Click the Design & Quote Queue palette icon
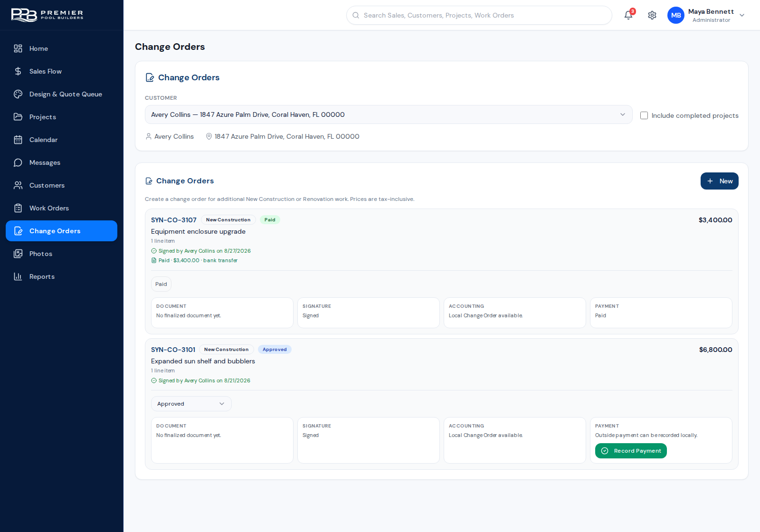This screenshot has width=760, height=532. (18, 94)
